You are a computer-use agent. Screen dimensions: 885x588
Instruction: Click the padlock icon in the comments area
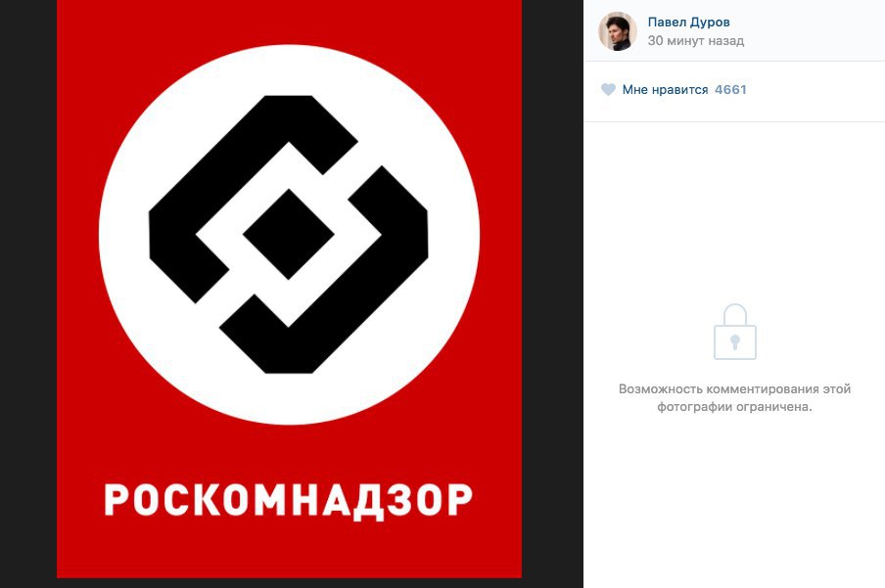tap(735, 332)
